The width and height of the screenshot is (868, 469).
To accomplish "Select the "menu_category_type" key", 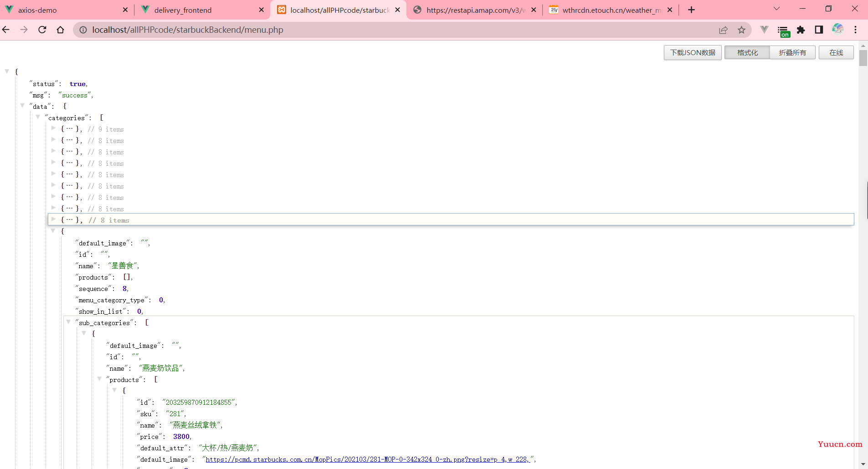I will (112, 300).
